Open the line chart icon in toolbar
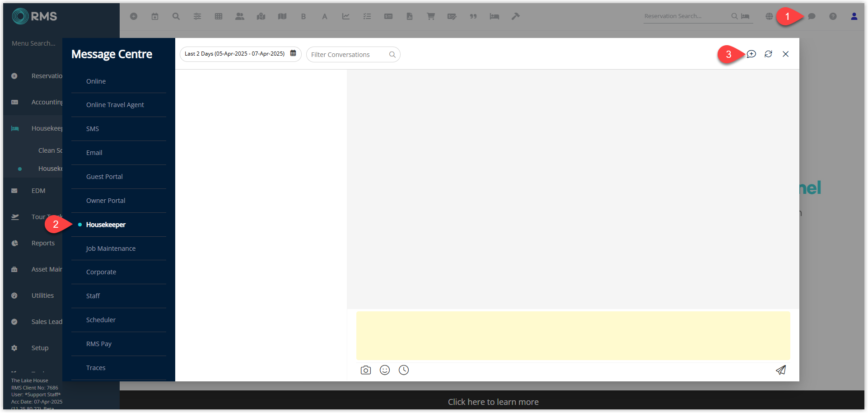The width and height of the screenshot is (868, 413). (x=346, y=16)
